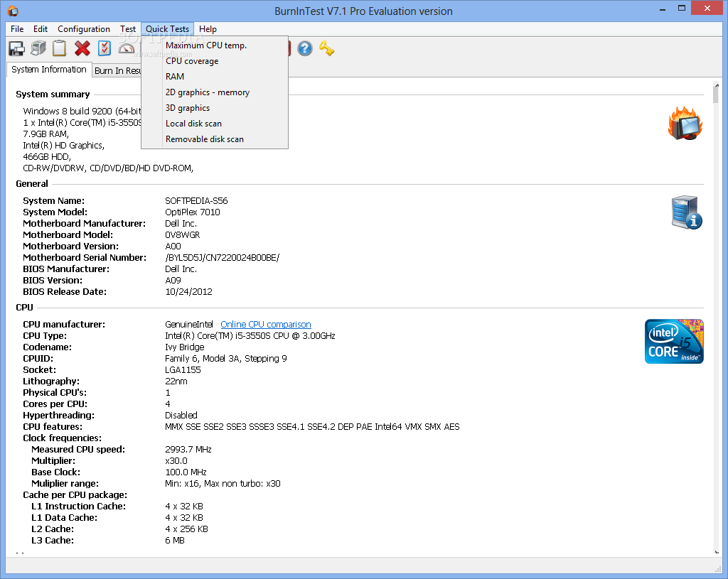
Task: Close the BurnInTest window
Action: coord(707,8)
